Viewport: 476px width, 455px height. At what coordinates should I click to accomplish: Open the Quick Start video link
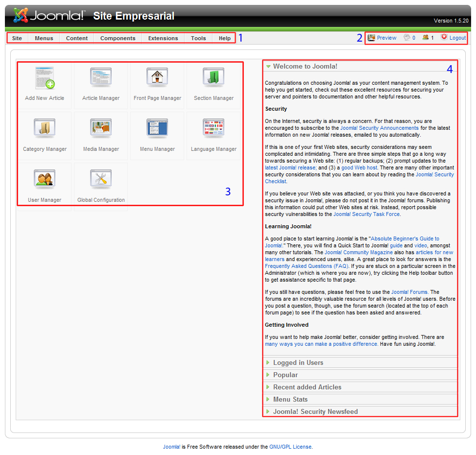421,245
